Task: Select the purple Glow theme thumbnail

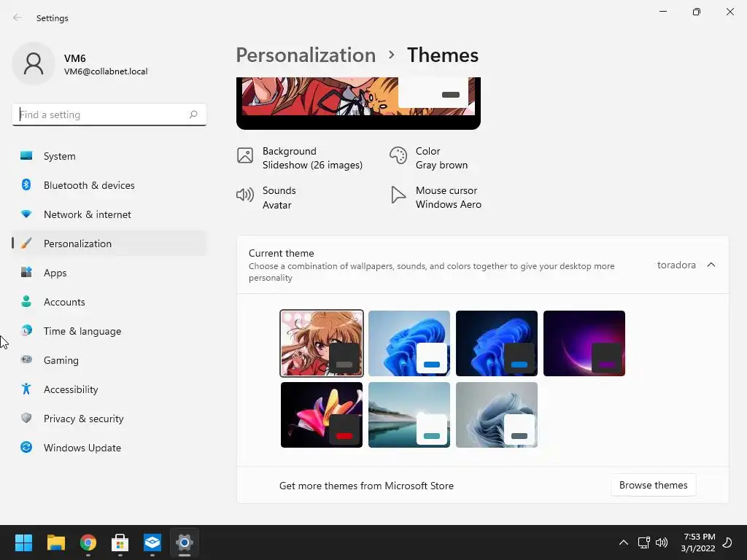Action: click(x=584, y=343)
